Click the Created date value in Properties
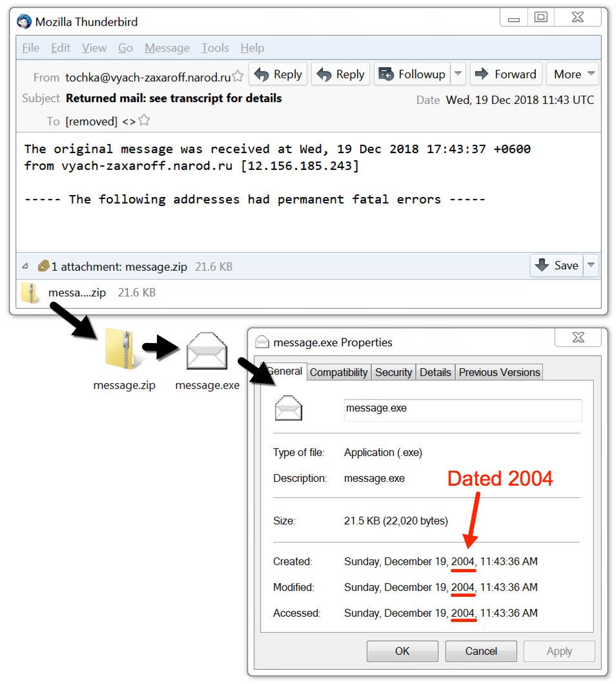The width and height of the screenshot is (616, 684). pyautogui.click(x=441, y=561)
